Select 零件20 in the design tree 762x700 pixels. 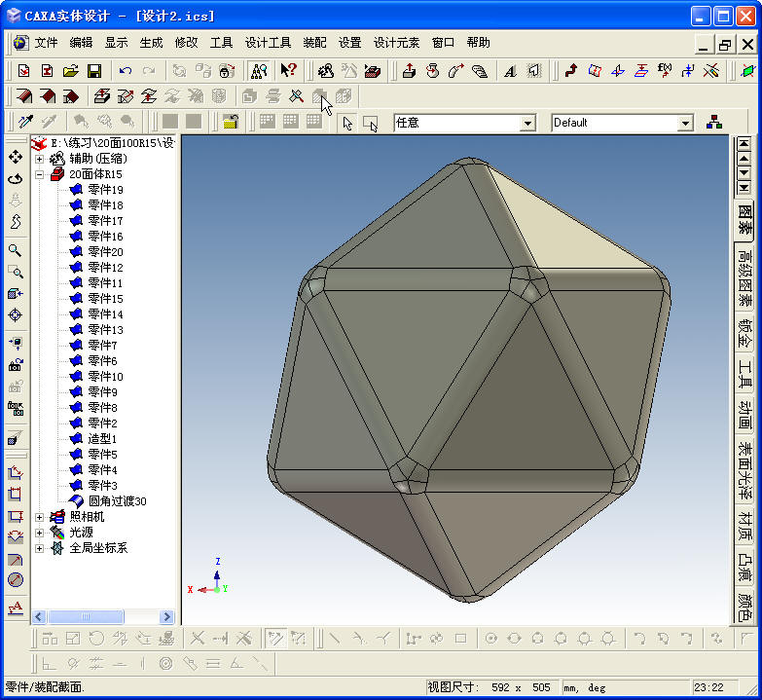[x=105, y=252]
